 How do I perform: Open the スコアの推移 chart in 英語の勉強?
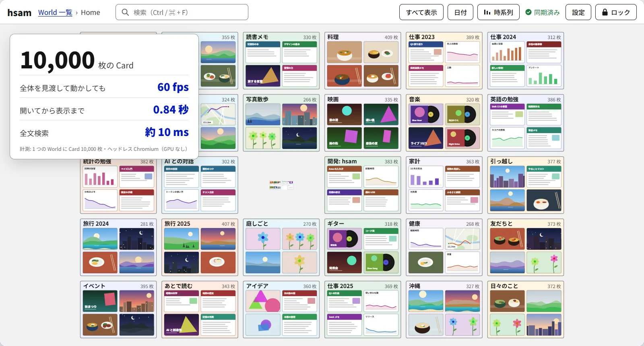(508, 138)
